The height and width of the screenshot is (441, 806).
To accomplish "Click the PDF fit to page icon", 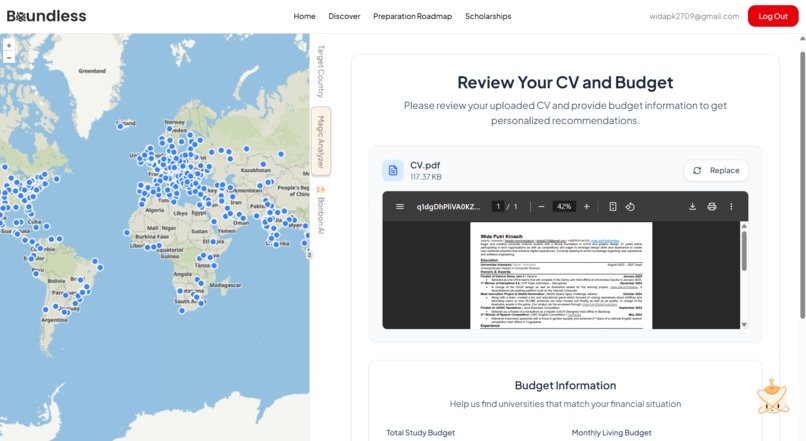I will click(x=613, y=207).
